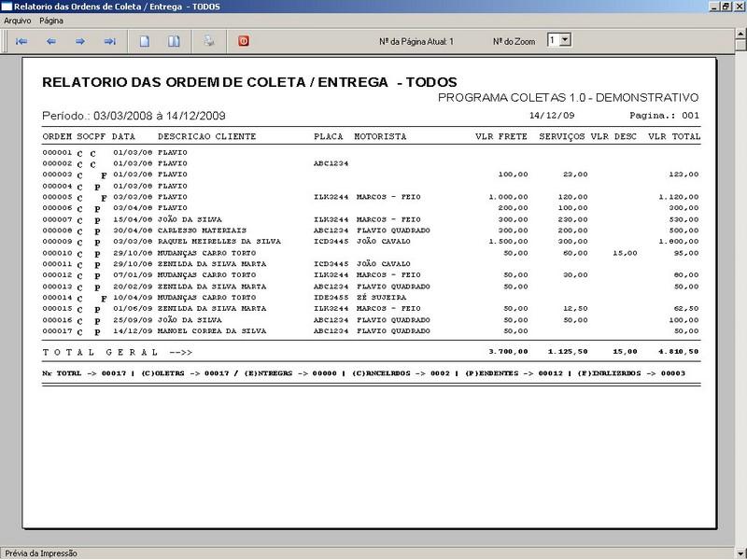Click the SERVIÇOS column header
Image resolution: width=747 pixels, height=560 pixels.
point(562,136)
